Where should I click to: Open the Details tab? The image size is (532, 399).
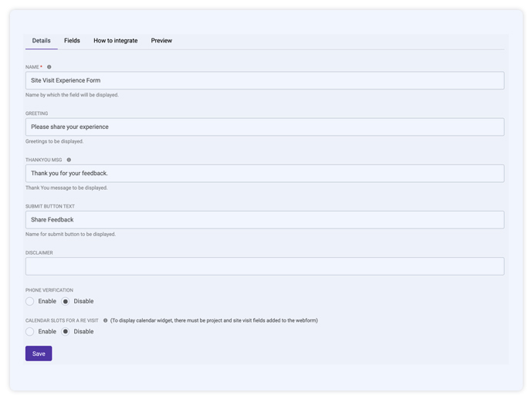point(42,41)
